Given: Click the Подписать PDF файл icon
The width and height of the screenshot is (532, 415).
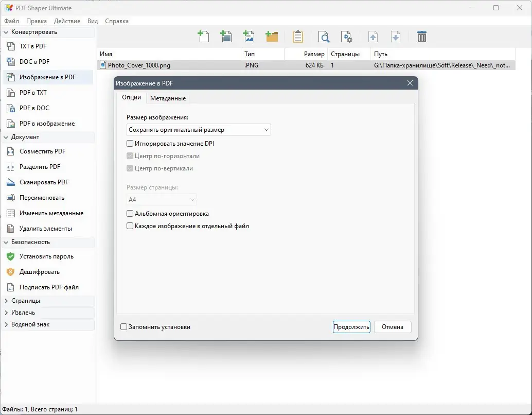Looking at the screenshot, I should pyautogui.click(x=11, y=287).
